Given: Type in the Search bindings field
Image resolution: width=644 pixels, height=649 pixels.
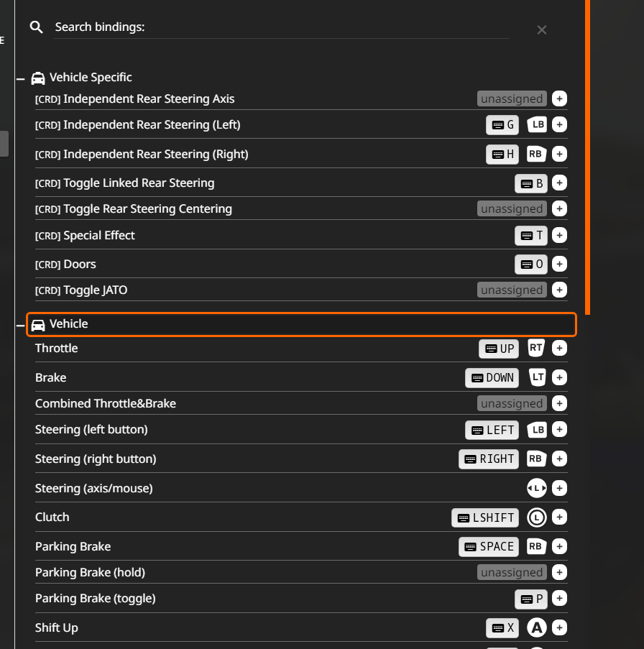Looking at the screenshot, I should pos(280,27).
